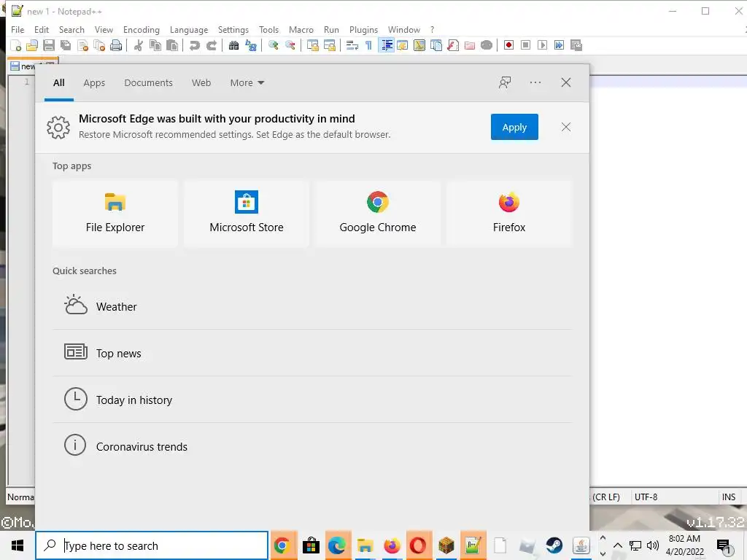The height and width of the screenshot is (560, 747).
Task: Open the notification center icon
Action: click(x=724, y=547)
